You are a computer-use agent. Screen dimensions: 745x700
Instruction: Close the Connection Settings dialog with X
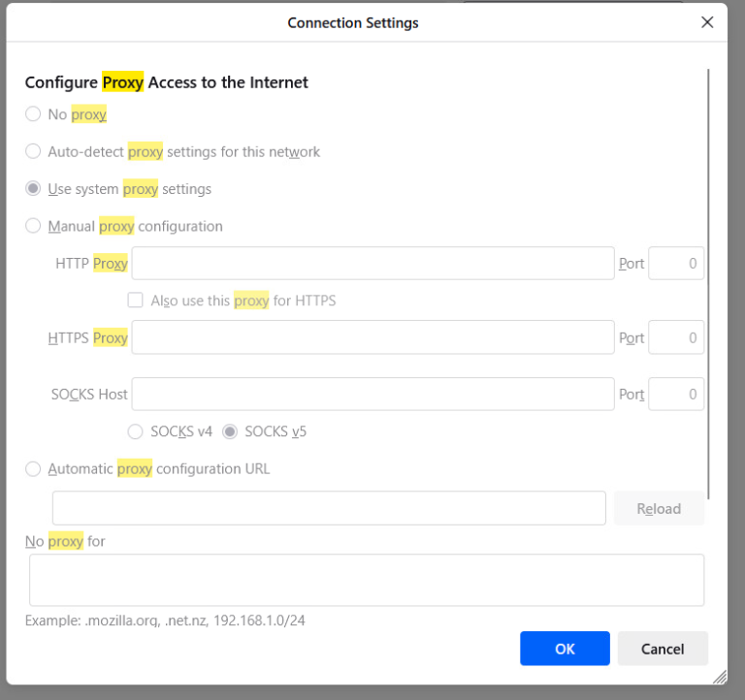[707, 22]
